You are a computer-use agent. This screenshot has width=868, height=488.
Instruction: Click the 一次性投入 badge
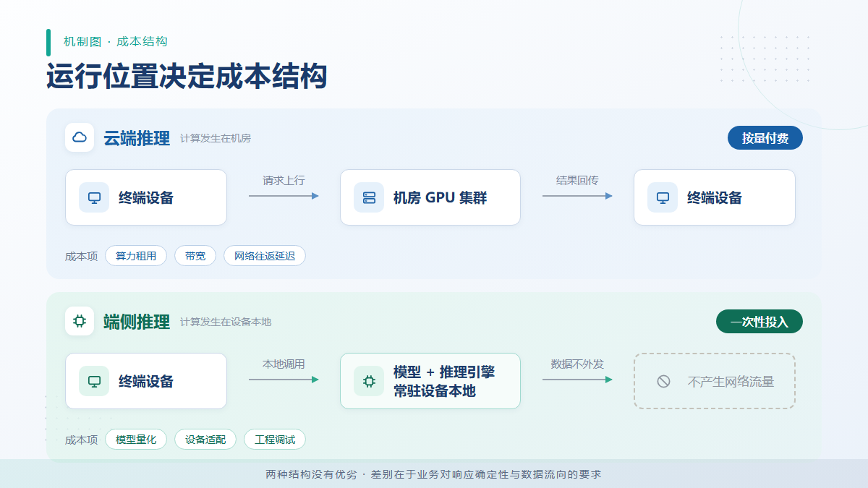759,322
